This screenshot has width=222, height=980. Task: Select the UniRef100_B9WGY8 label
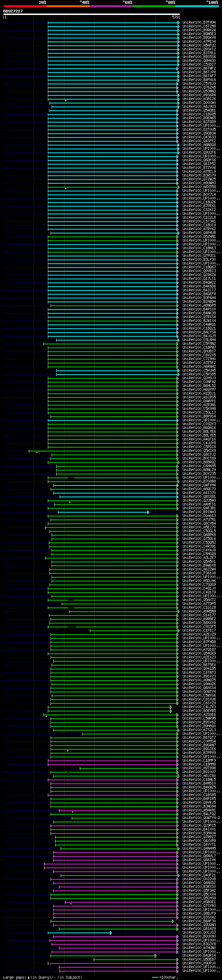click(x=199, y=565)
